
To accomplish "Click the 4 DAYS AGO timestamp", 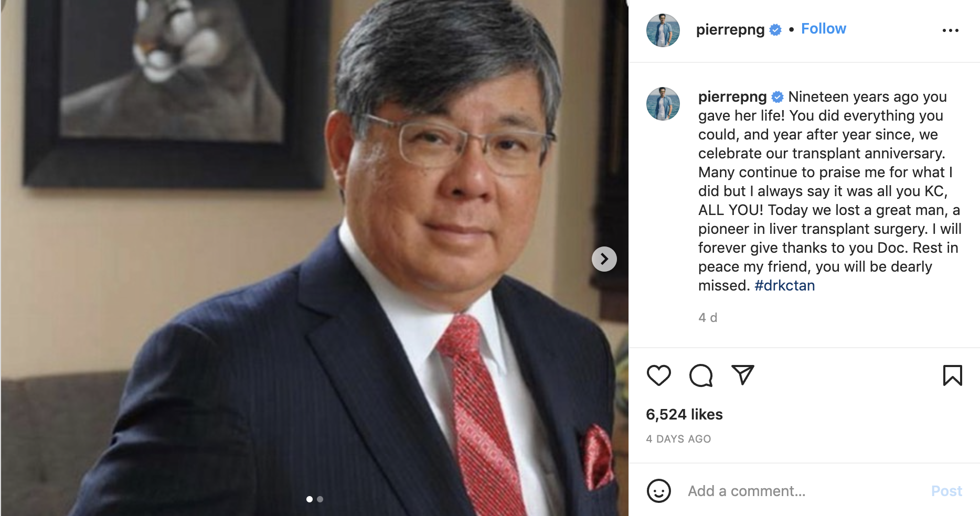I will (x=678, y=439).
